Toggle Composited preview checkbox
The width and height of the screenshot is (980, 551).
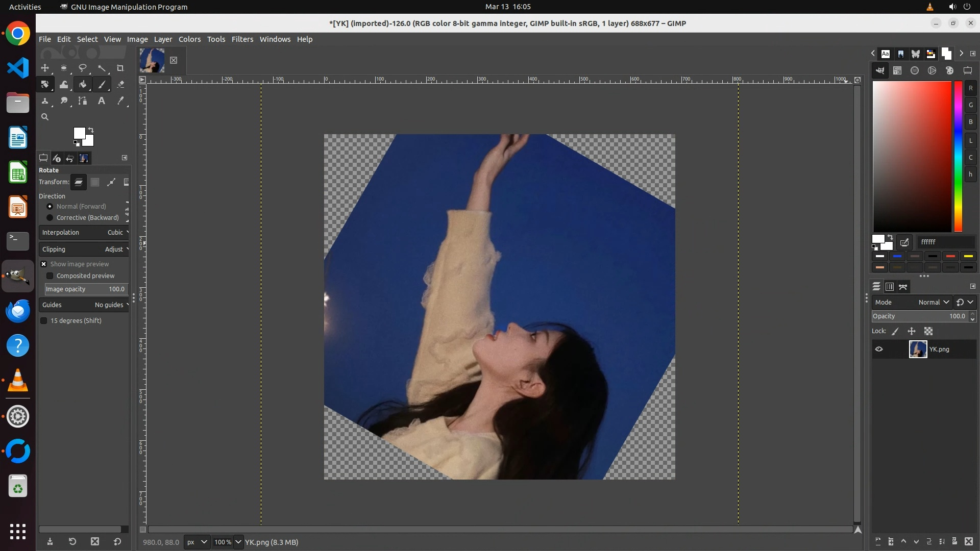click(x=50, y=275)
